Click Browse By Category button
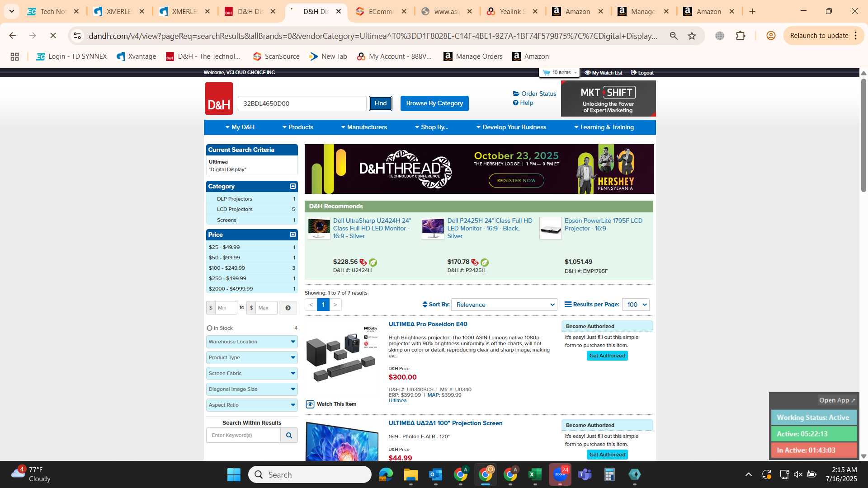The width and height of the screenshot is (868, 488). pos(434,103)
